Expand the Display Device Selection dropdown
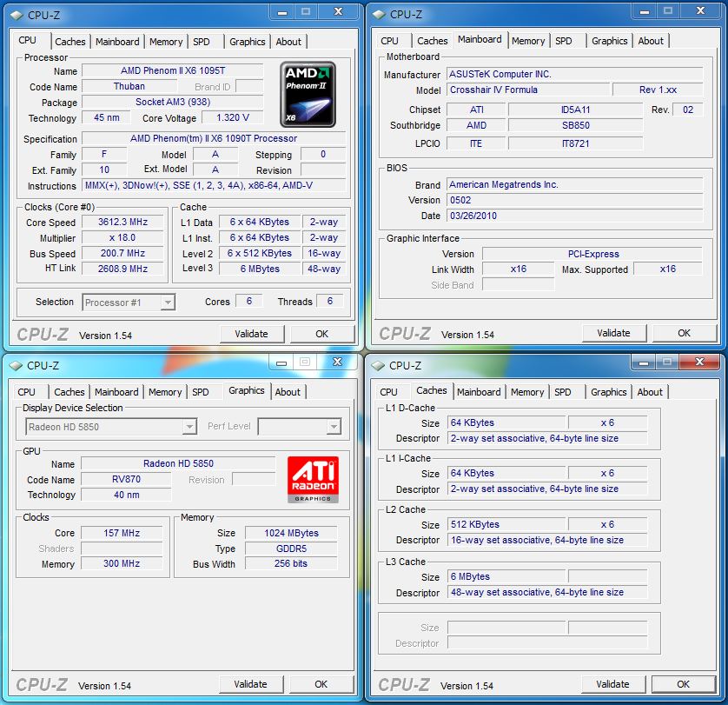The width and height of the screenshot is (728, 705). [110, 427]
